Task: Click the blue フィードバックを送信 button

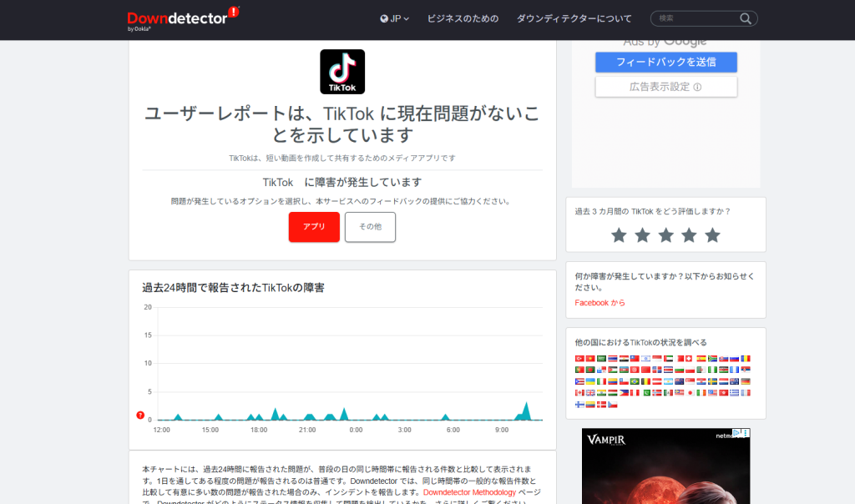Action: 665,63
